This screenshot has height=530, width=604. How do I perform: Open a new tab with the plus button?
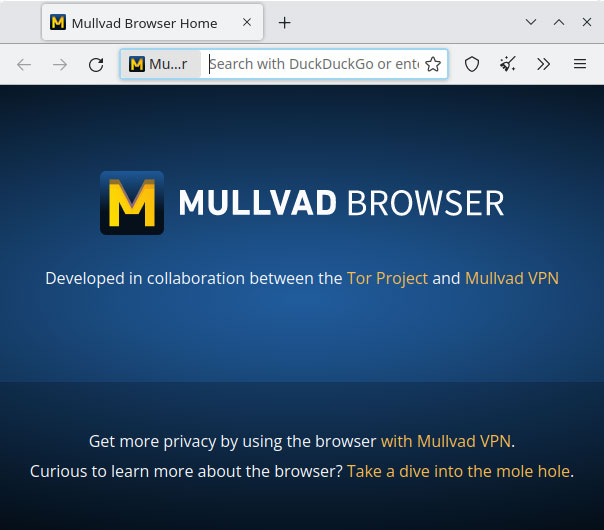(285, 23)
